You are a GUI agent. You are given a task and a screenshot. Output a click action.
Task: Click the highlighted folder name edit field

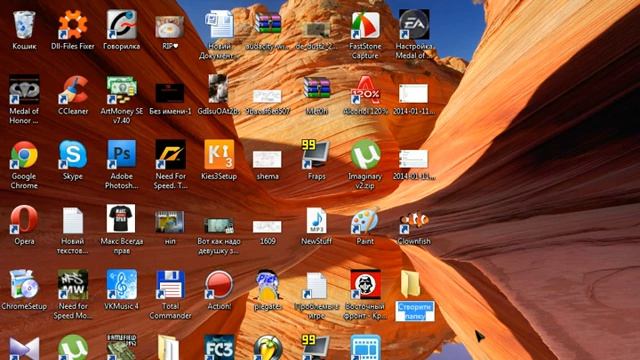coord(415,311)
